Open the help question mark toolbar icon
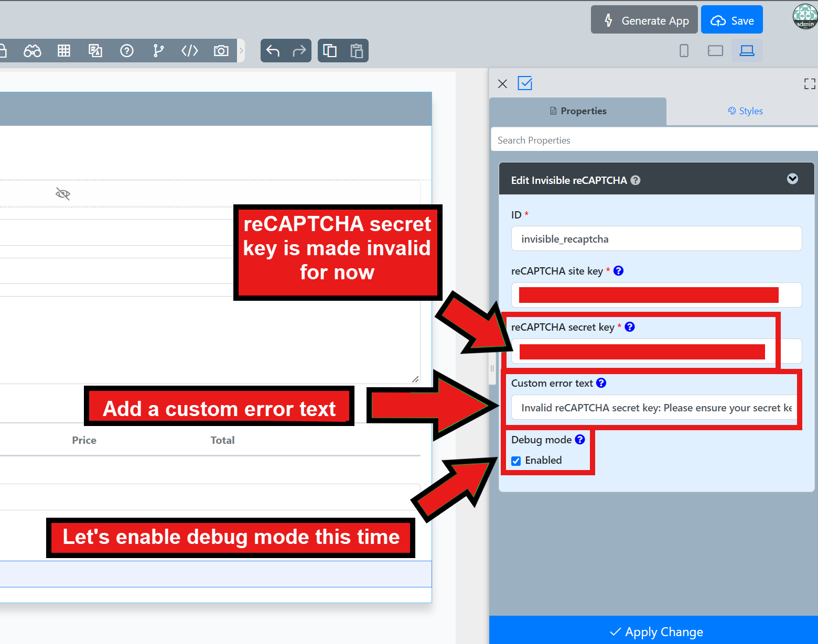This screenshot has width=818, height=644. pyautogui.click(x=127, y=51)
